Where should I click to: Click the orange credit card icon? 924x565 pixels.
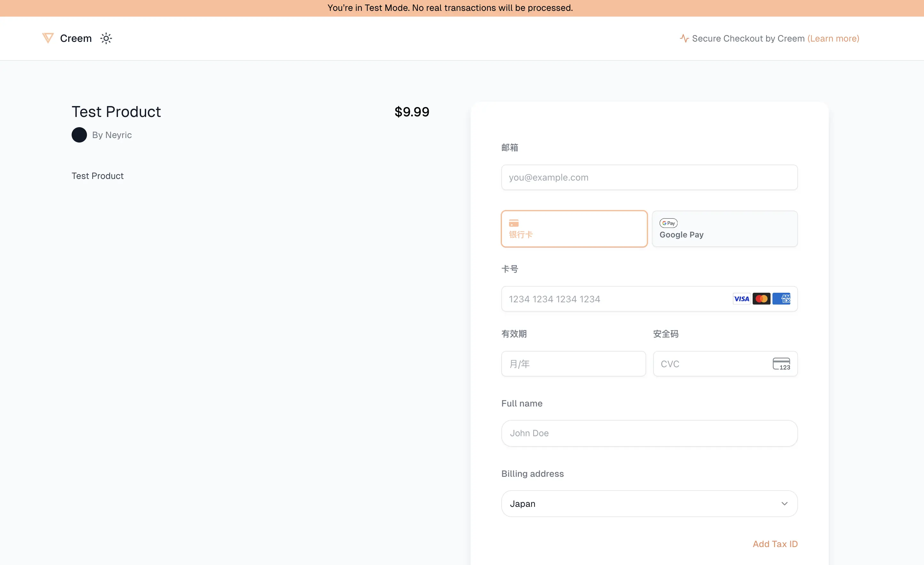click(513, 223)
